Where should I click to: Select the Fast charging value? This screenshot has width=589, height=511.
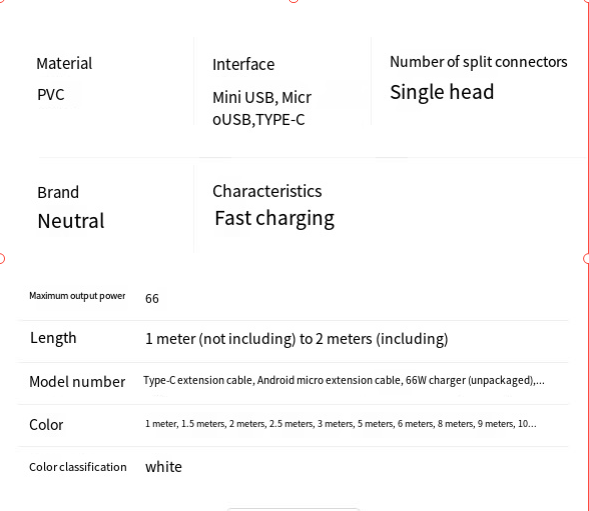point(275,218)
